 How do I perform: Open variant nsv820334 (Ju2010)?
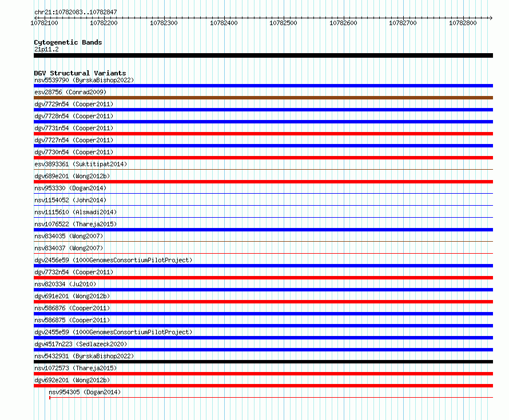pyautogui.click(x=65, y=284)
